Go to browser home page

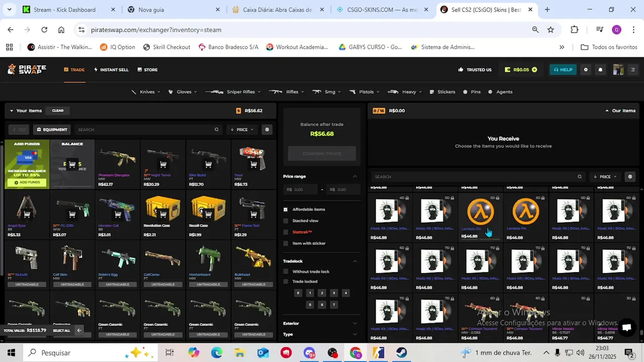[61, 30]
